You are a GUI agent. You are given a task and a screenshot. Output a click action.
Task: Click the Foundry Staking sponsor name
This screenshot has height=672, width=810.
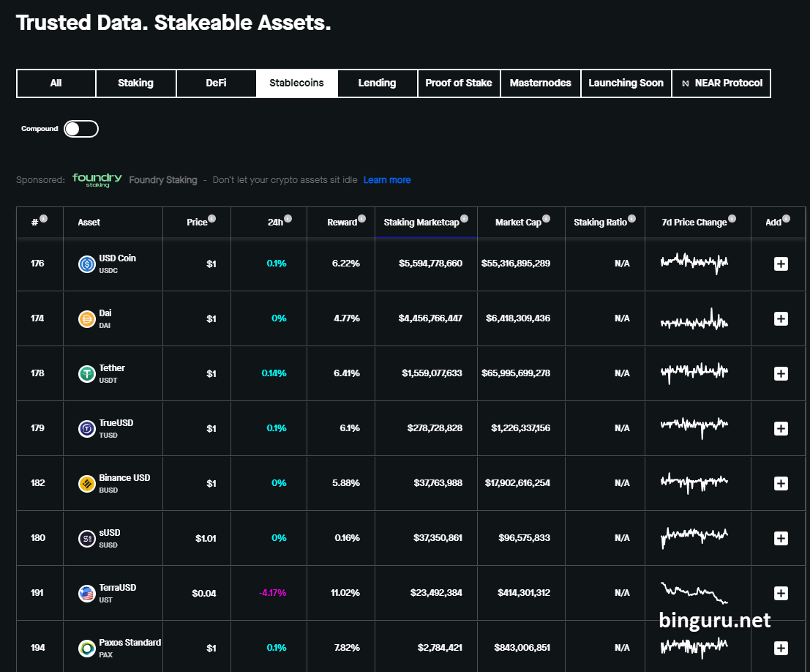coord(162,180)
